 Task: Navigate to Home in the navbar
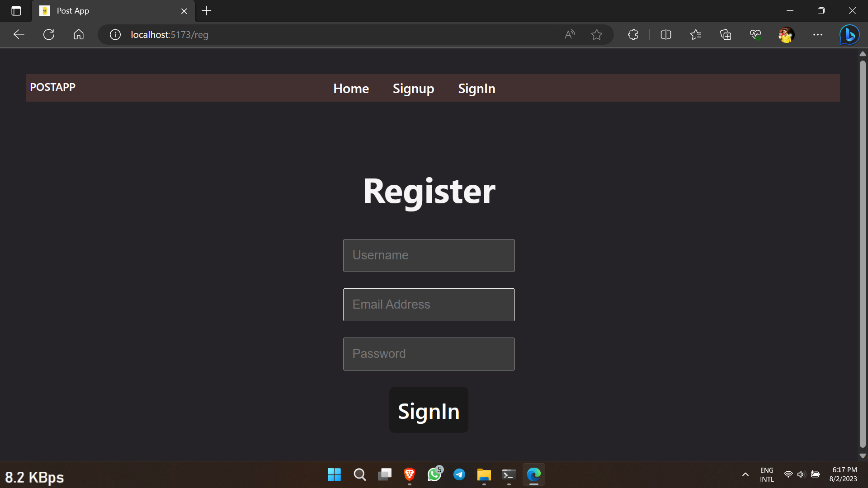pyautogui.click(x=351, y=88)
